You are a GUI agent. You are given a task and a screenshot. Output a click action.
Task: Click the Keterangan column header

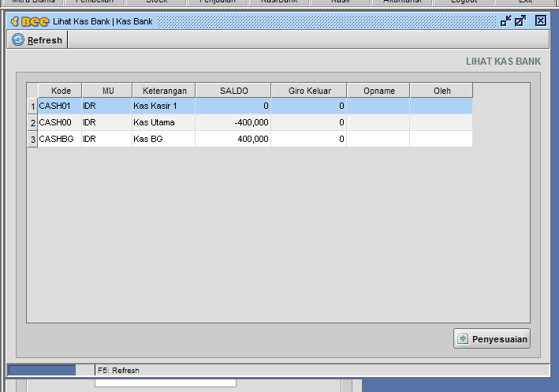tap(164, 91)
